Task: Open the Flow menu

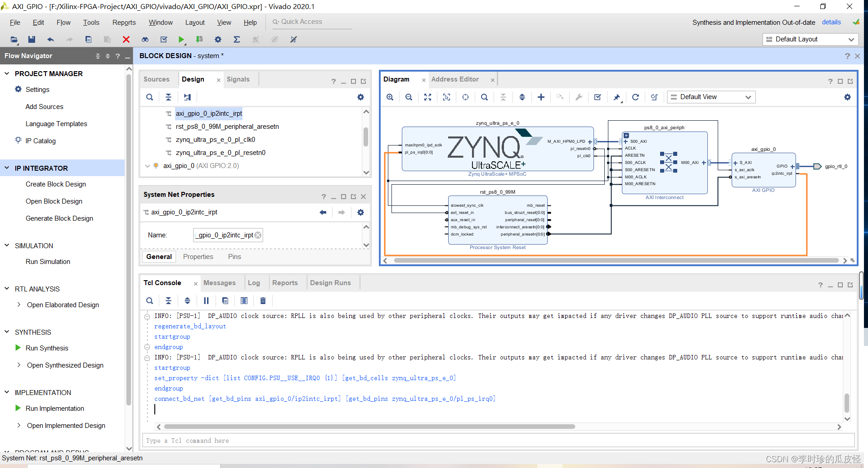Action: coord(63,23)
